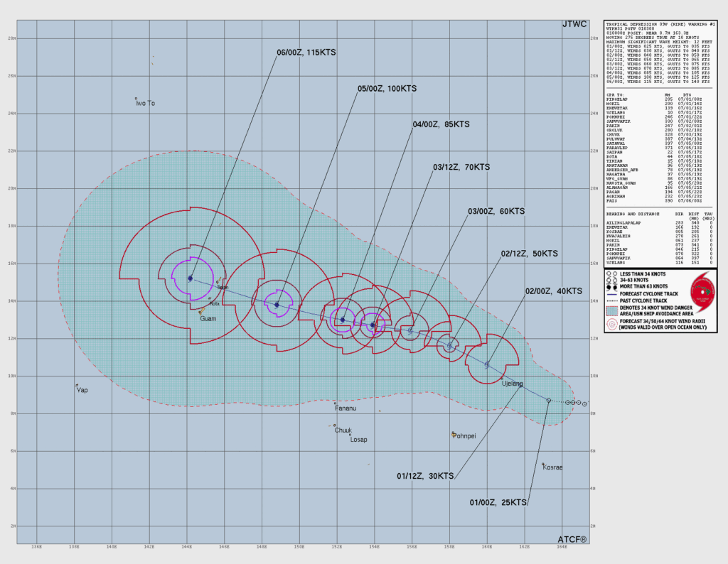Select the "06/00Z, 115KTS" label

tap(306, 53)
